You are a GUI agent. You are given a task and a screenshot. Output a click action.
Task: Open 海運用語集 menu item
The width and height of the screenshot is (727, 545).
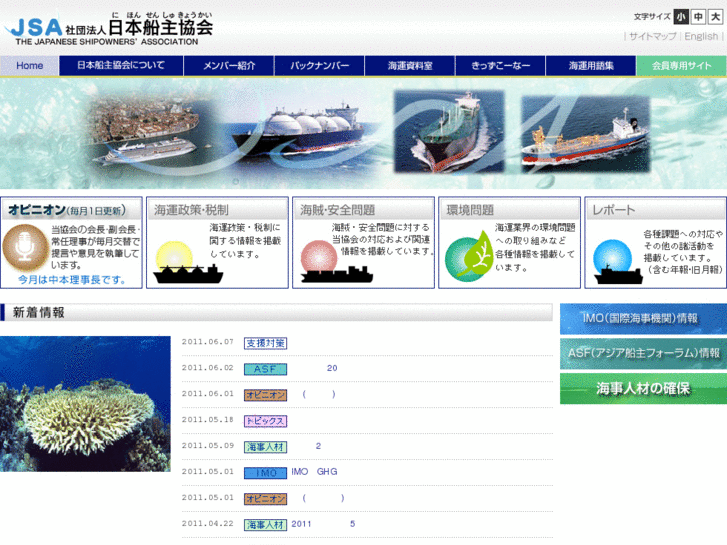point(591,66)
